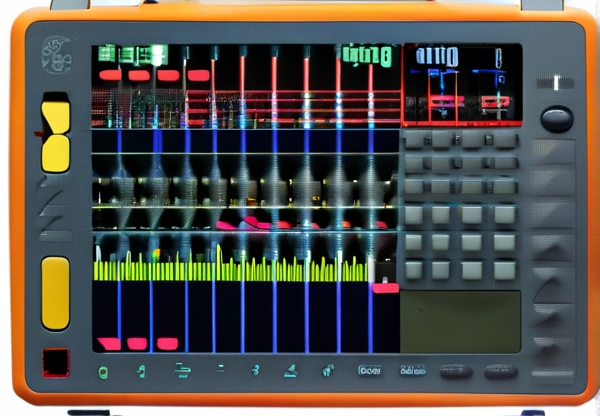600x416 pixels.
Task: Toggle the first red marker at the screen's top-left
Action: tap(109, 75)
